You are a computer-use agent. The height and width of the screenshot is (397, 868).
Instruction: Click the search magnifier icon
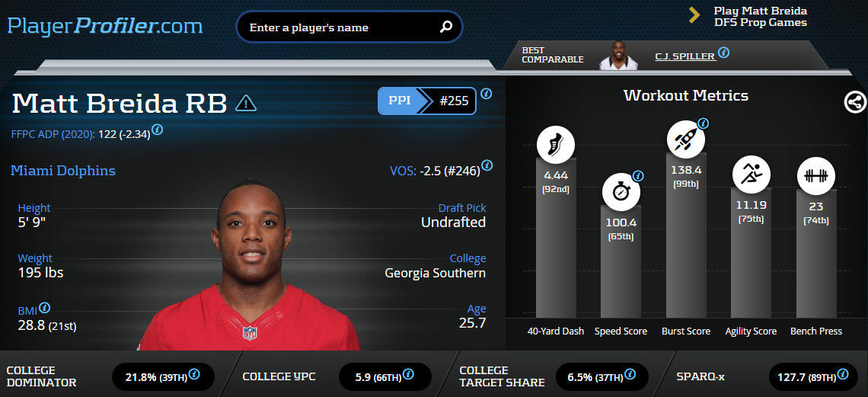coord(445,27)
